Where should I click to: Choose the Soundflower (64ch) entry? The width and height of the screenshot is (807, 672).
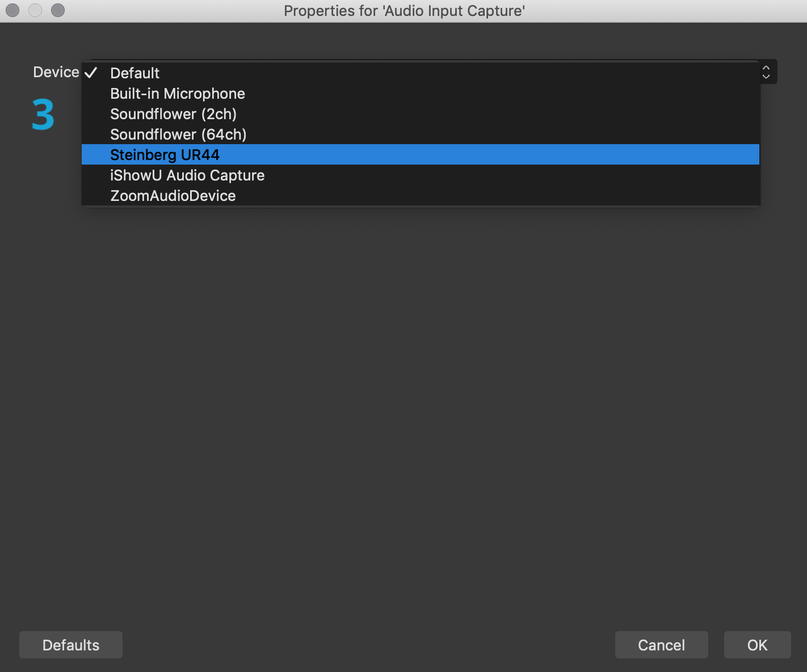(x=178, y=135)
